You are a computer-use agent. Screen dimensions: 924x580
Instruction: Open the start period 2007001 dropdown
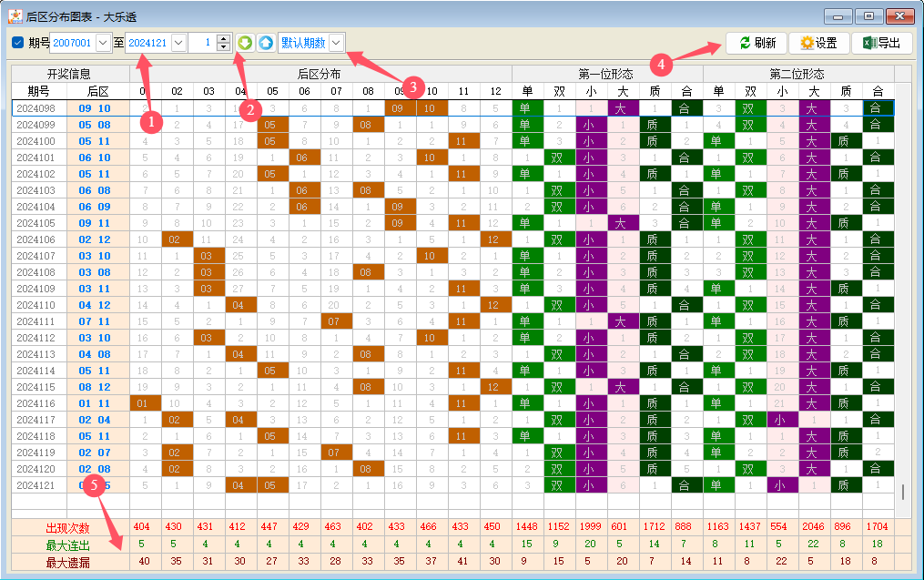pyautogui.click(x=103, y=43)
